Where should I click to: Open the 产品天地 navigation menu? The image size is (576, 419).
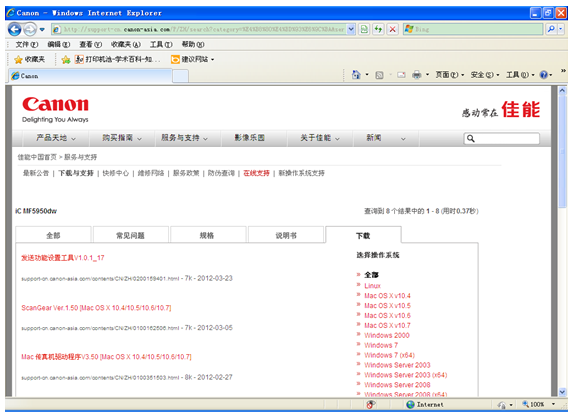[x=55, y=138]
